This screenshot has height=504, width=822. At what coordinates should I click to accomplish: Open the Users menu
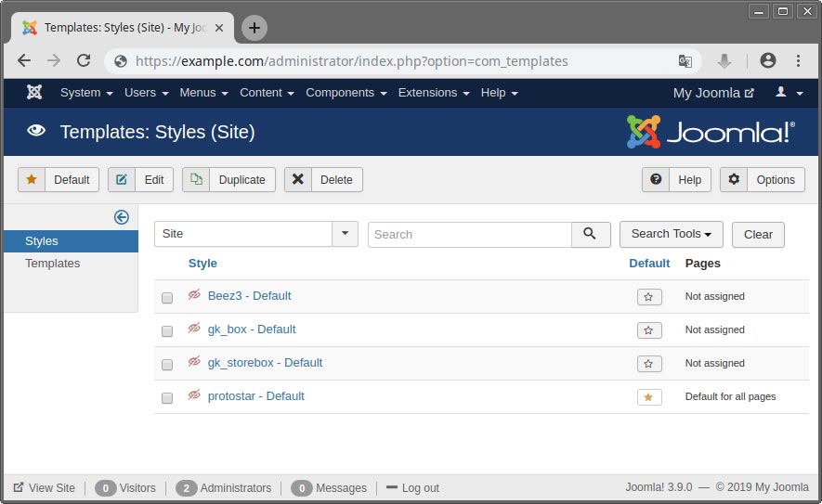146,93
